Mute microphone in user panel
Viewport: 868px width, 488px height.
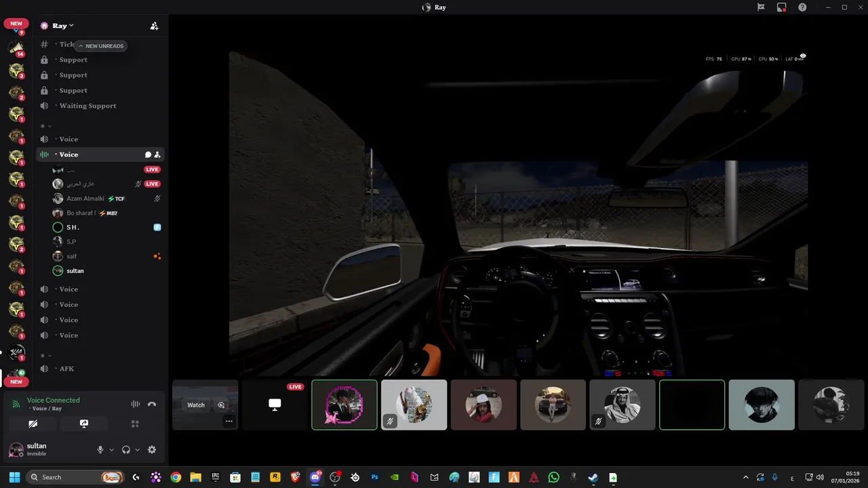[x=100, y=449]
